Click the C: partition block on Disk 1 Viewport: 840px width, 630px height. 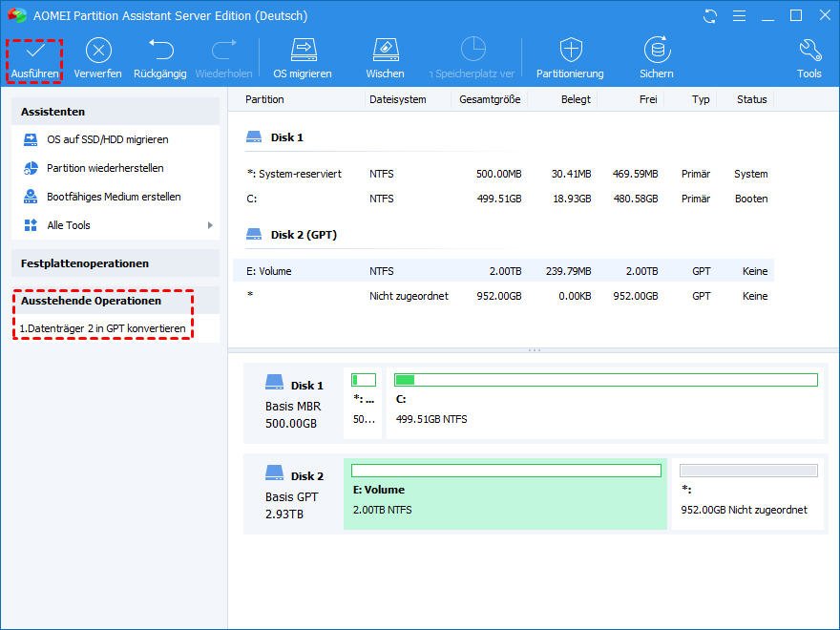click(605, 404)
